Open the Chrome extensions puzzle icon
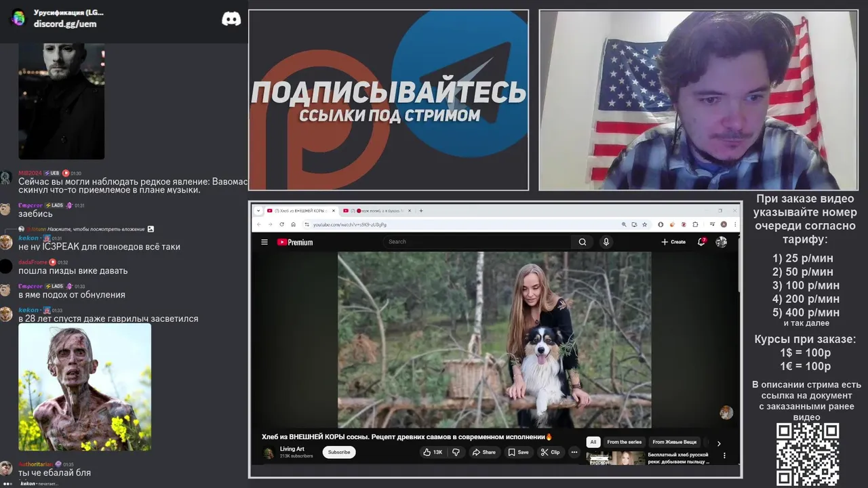868x488 pixels. (x=695, y=224)
